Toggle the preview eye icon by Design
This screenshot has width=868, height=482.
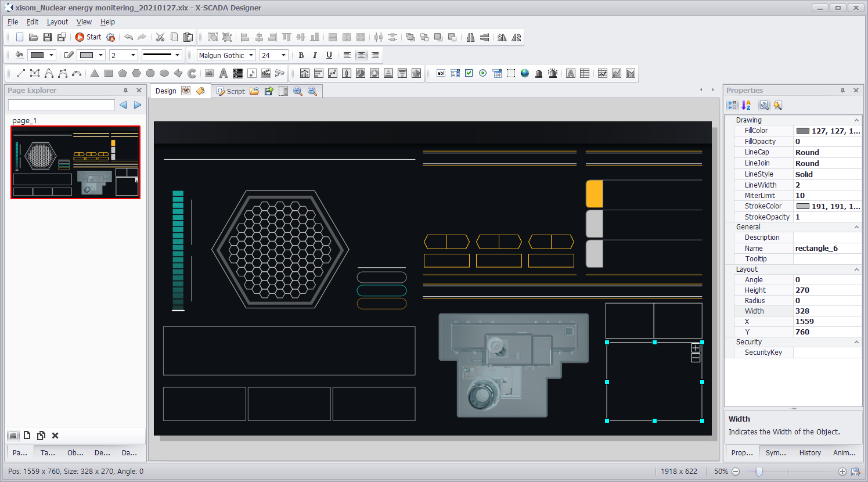(x=186, y=91)
